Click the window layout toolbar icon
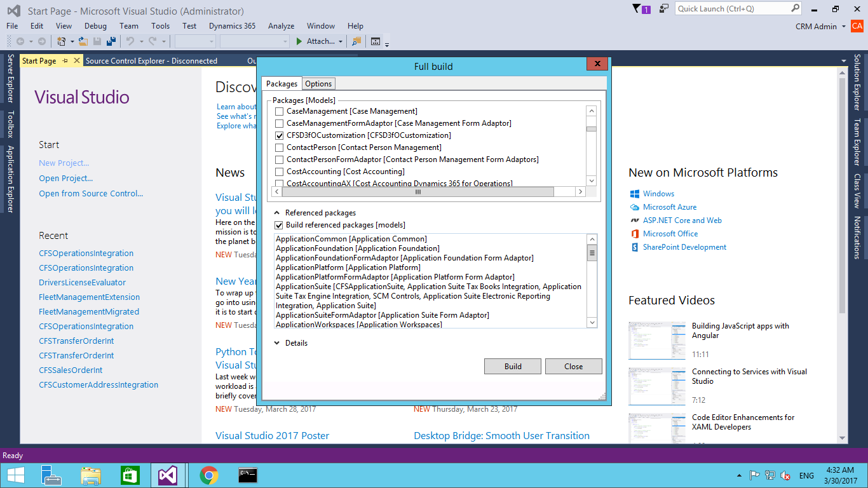The width and height of the screenshot is (868, 488). [x=376, y=41]
